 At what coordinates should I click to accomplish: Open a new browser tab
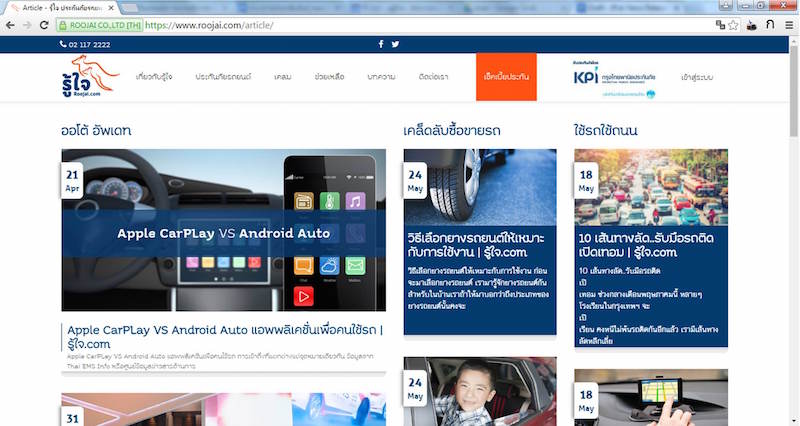pos(129,8)
